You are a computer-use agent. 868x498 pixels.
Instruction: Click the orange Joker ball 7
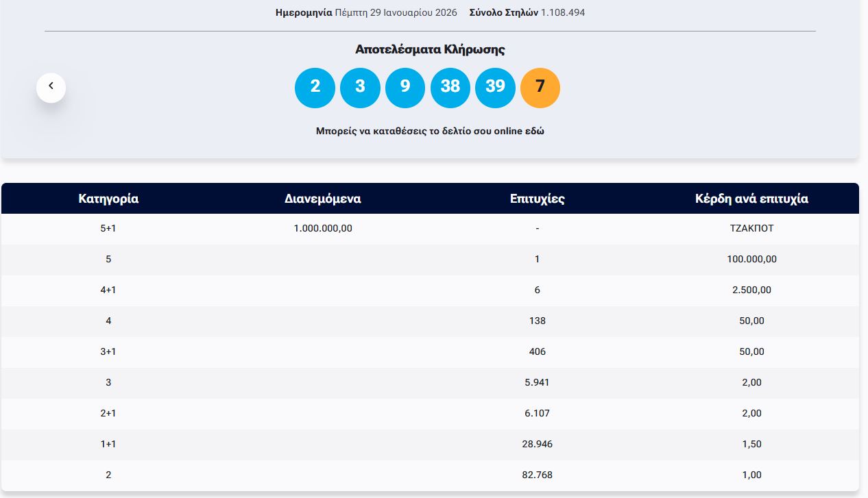coord(540,88)
